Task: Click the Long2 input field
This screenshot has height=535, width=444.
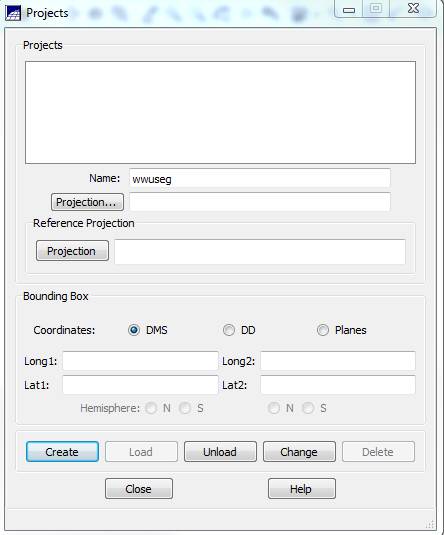Action: tap(338, 361)
